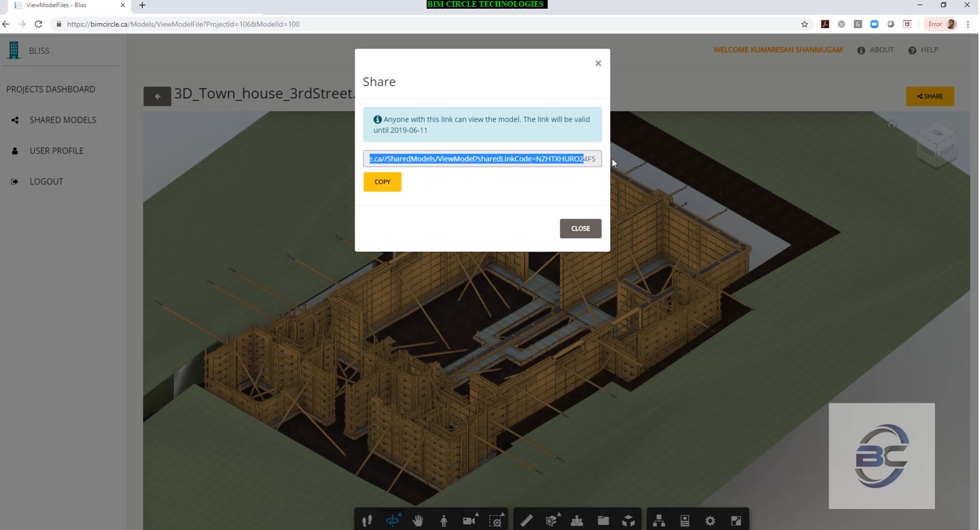Viewport: 980px width, 530px height.
Task: Click the shared link text field
Action: pos(483,159)
